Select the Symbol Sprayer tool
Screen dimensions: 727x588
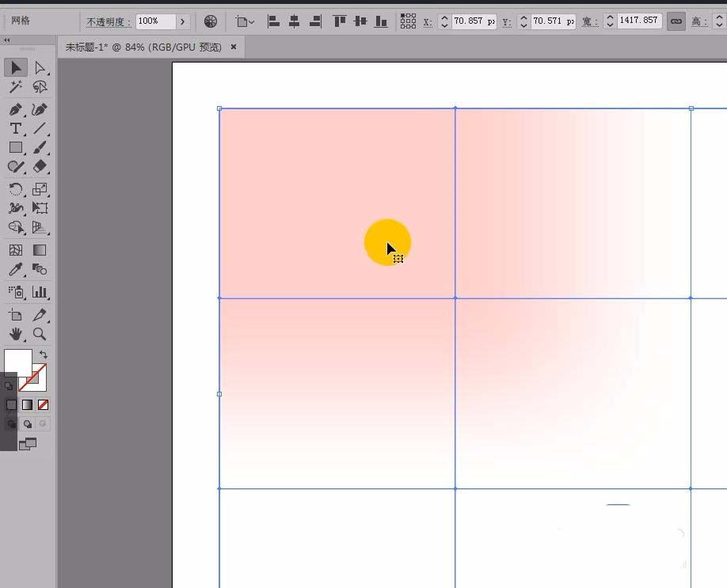pyautogui.click(x=16, y=292)
